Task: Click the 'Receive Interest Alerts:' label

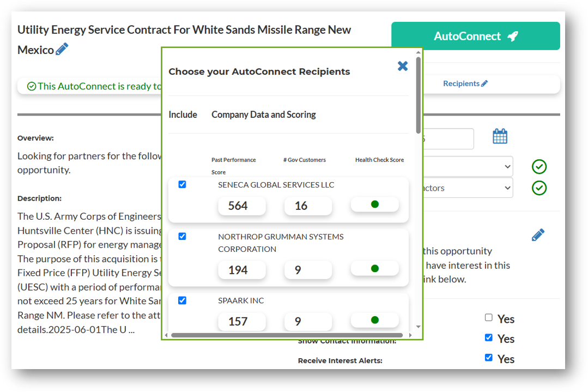Action: (x=340, y=360)
